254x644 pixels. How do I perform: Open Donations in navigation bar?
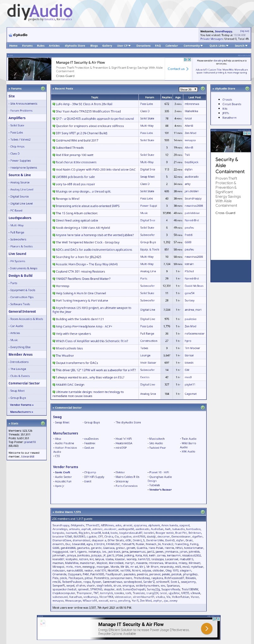coord(143,46)
